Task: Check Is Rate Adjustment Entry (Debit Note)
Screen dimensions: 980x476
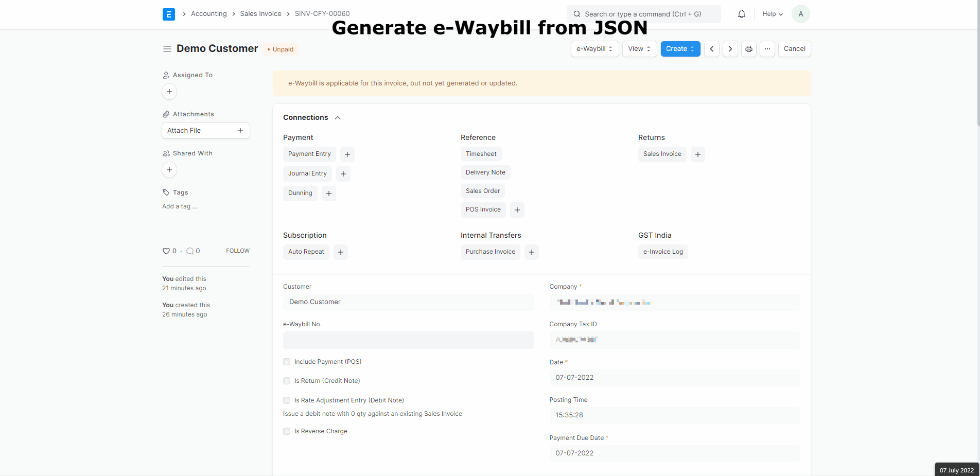Action: pos(287,400)
